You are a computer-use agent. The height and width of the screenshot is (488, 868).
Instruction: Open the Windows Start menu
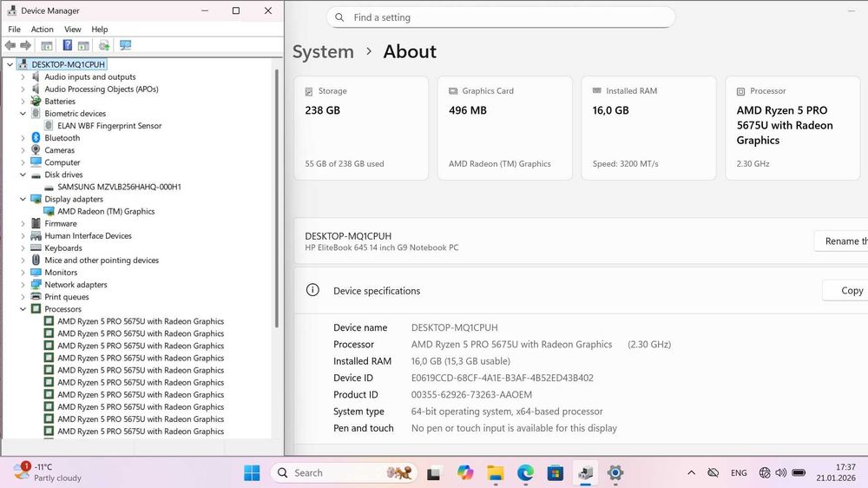tap(252, 473)
